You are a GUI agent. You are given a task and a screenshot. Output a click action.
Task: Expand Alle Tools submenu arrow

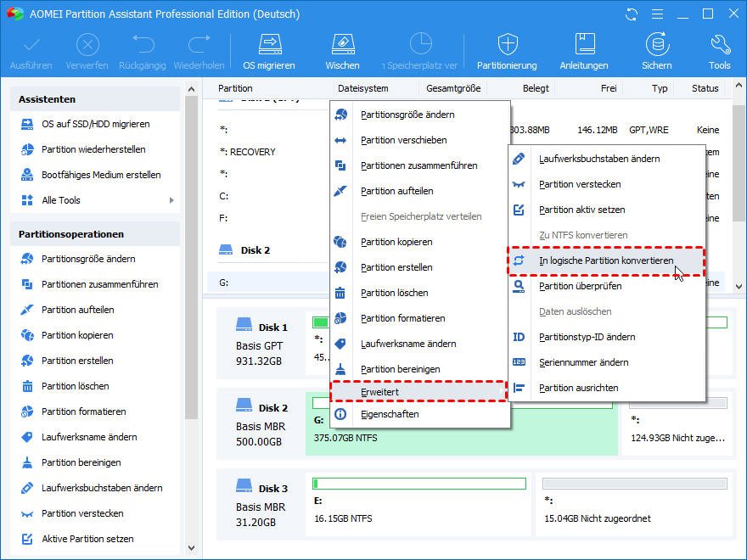[x=171, y=200]
